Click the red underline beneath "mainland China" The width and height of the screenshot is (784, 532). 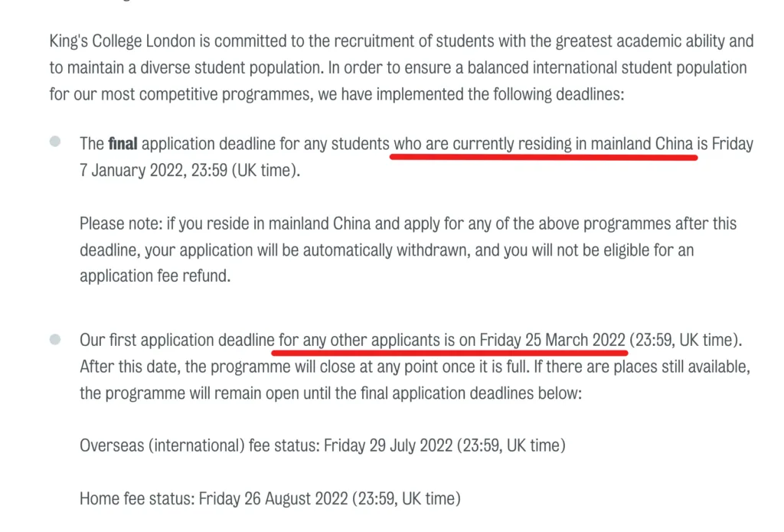(x=544, y=156)
